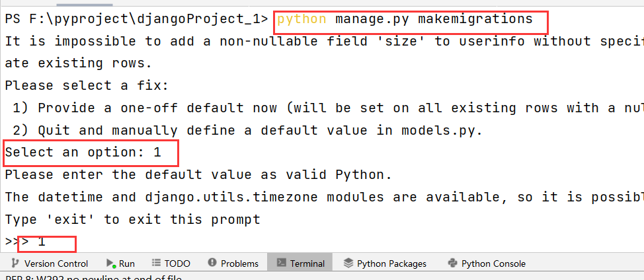Switch to the Run tab label
This screenshot has height=280, width=644.
(x=127, y=263)
